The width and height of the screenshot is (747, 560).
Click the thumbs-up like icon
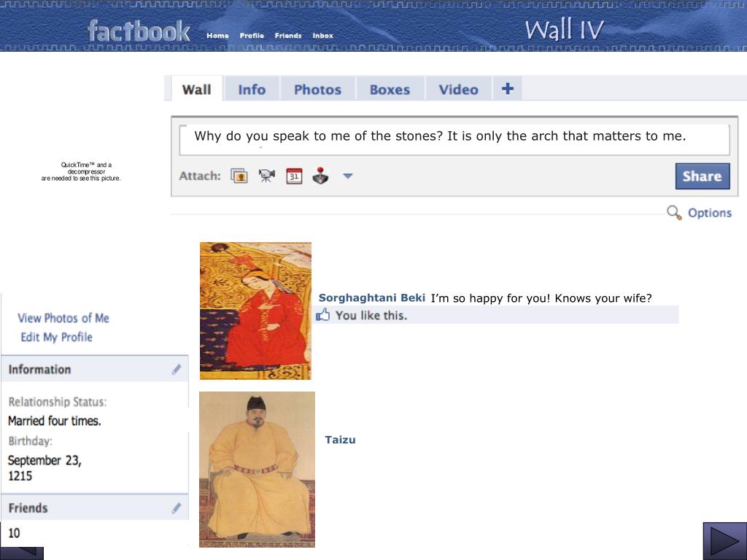click(323, 315)
